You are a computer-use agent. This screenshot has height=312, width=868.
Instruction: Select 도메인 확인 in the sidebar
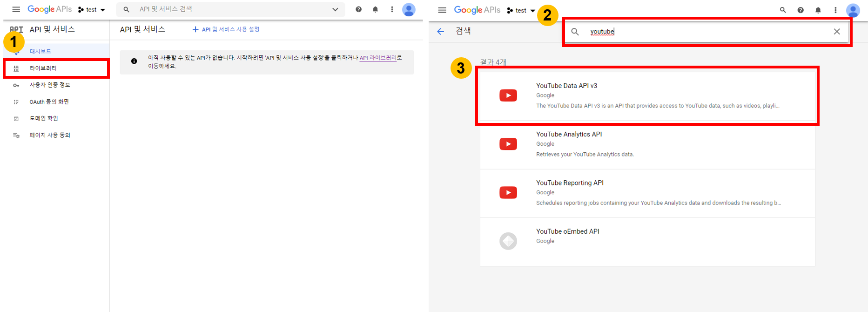[x=56, y=118]
